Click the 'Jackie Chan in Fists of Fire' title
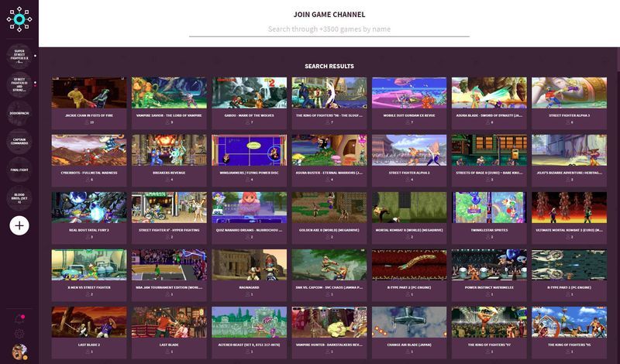This screenshot has height=364, width=620. pyautogui.click(x=89, y=115)
